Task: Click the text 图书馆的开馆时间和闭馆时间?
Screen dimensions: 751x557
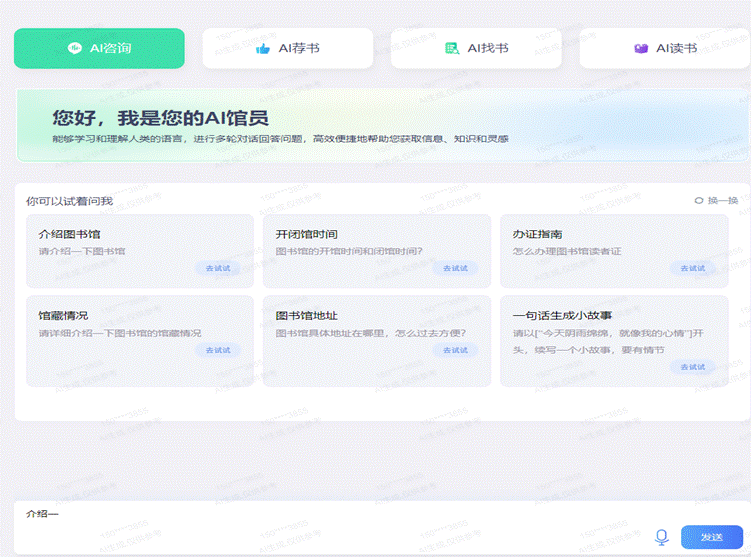Action: click(x=349, y=251)
